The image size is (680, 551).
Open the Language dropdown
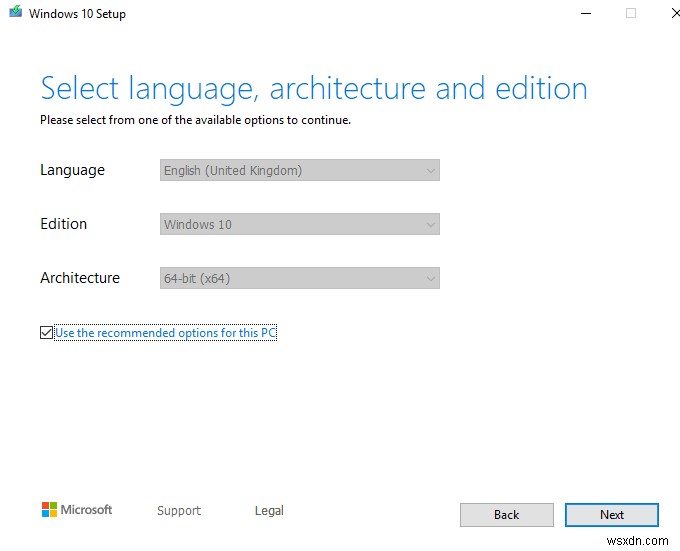tap(300, 170)
